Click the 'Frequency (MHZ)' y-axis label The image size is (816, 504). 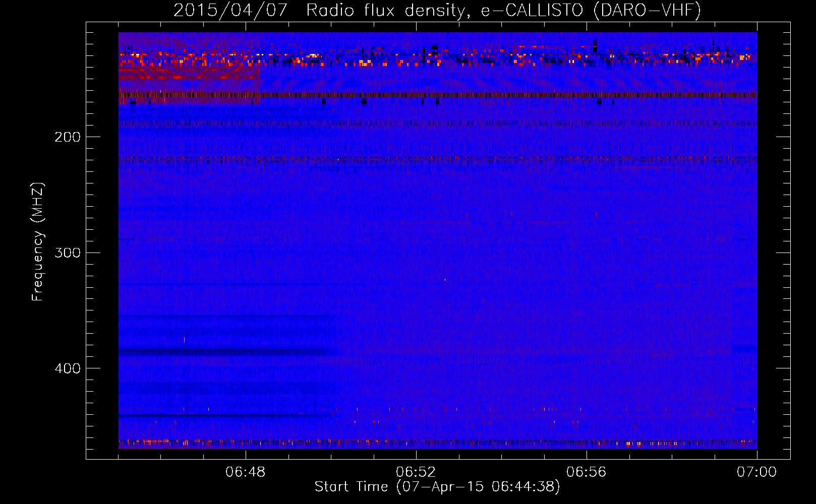[x=38, y=242]
